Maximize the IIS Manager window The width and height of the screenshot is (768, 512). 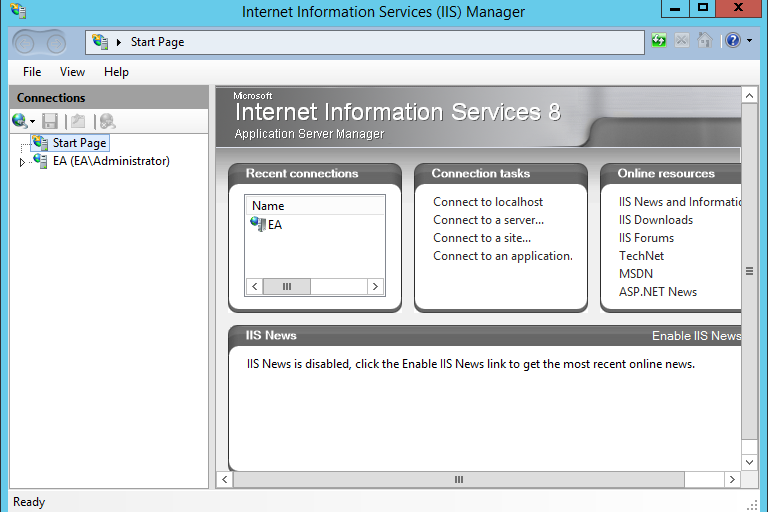[x=703, y=8]
